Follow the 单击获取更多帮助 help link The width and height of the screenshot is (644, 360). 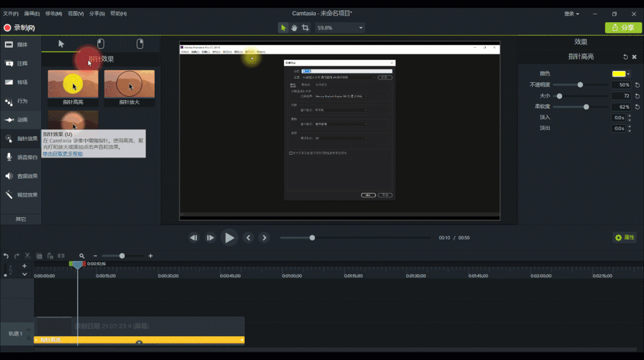(x=63, y=153)
